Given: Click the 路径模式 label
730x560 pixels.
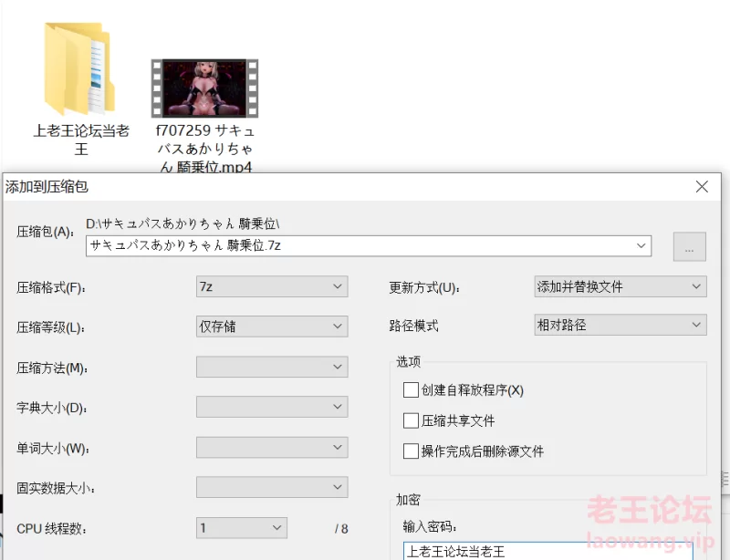Looking at the screenshot, I should (x=414, y=326).
